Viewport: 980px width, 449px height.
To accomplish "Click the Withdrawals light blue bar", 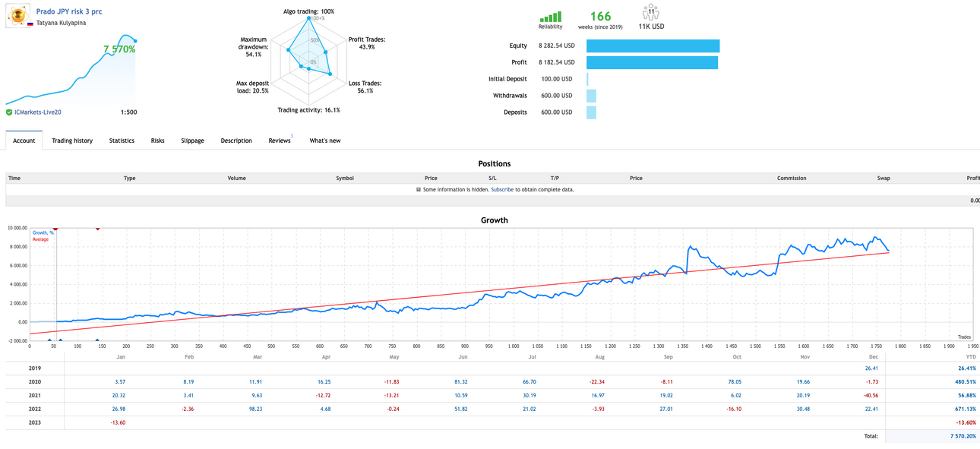I will [591, 96].
